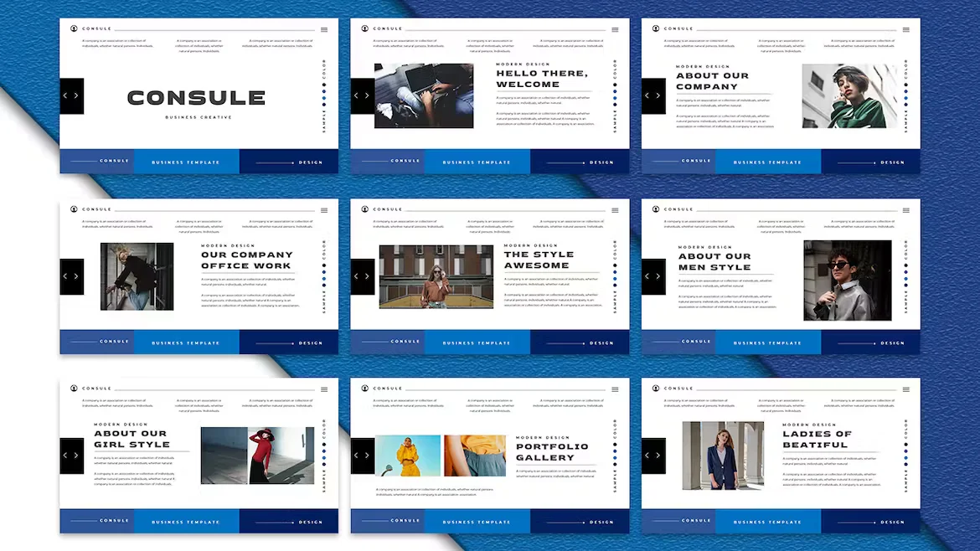
Task: Open the hamburger menu on the Hello There slide
Action: 616,28
